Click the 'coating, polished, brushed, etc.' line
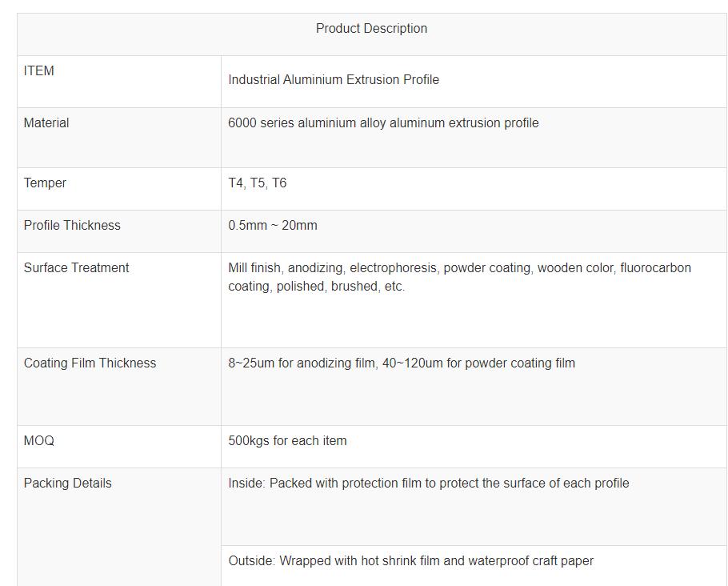Viewport: 728px width, 586px height. [x=316, y=287]
